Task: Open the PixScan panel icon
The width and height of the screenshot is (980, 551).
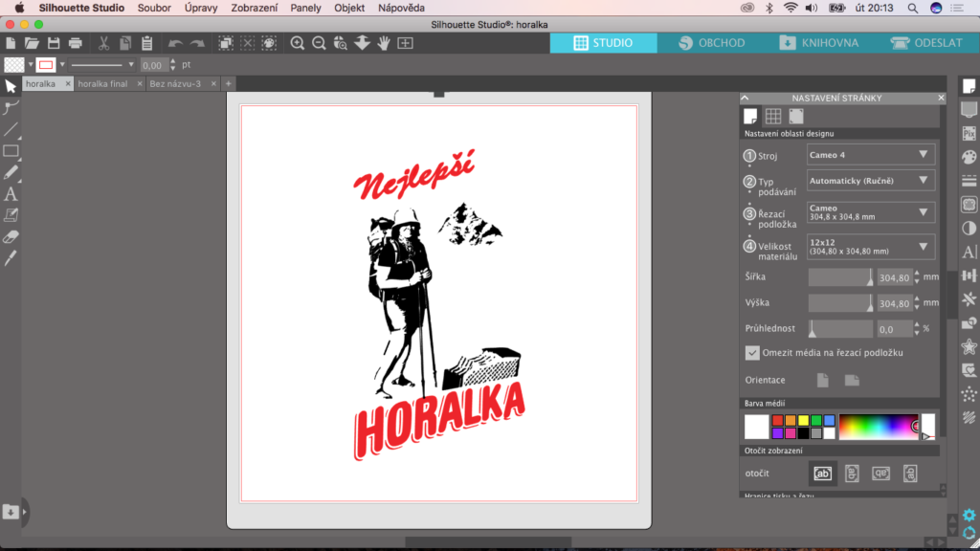Action: (969, 133)
